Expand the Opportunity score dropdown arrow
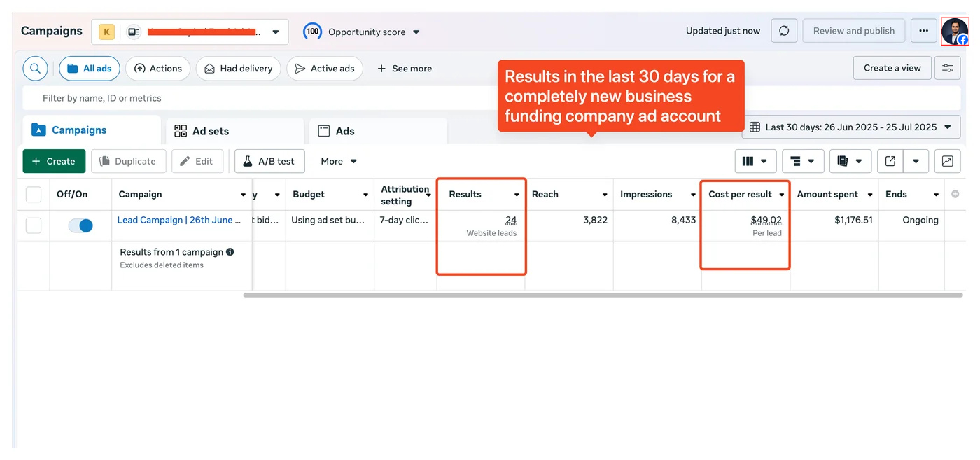980x460 pixels. pyautogui.click(x=416, y=32)
